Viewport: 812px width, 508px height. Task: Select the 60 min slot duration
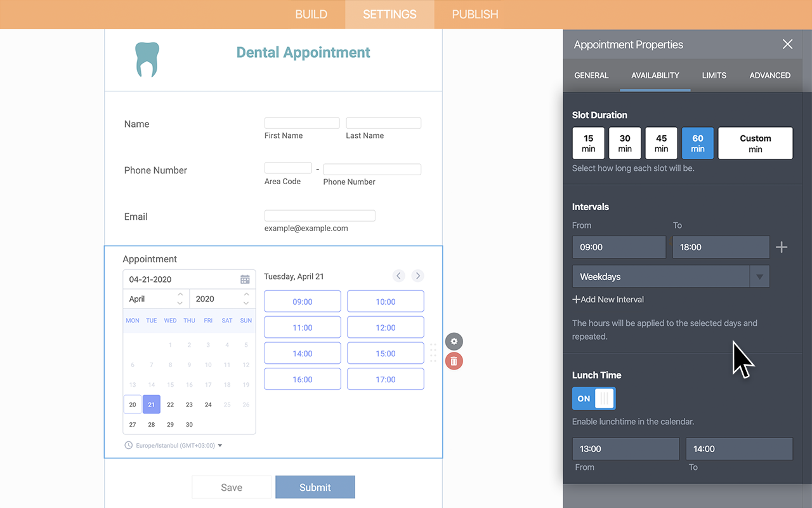click(698, 143)
